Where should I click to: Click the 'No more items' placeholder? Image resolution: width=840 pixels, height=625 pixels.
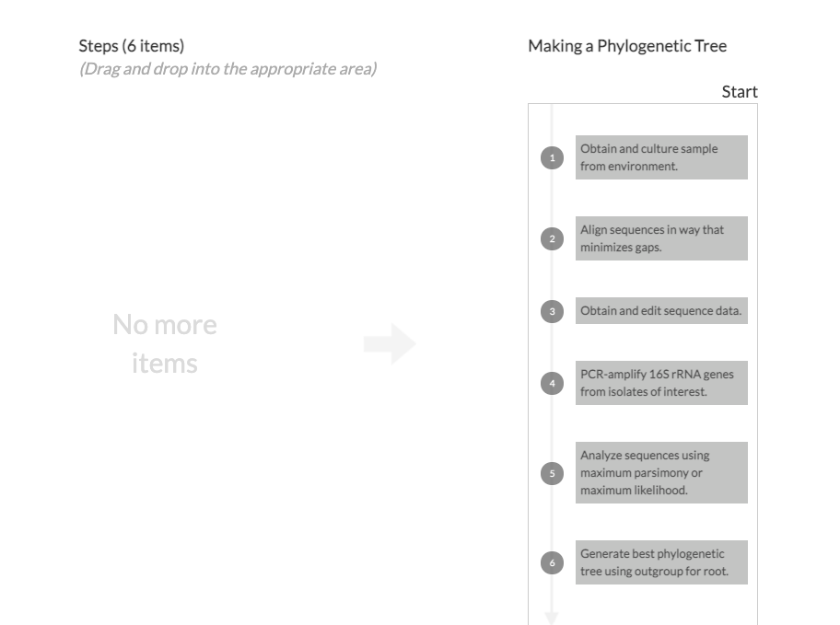(165, 343)
